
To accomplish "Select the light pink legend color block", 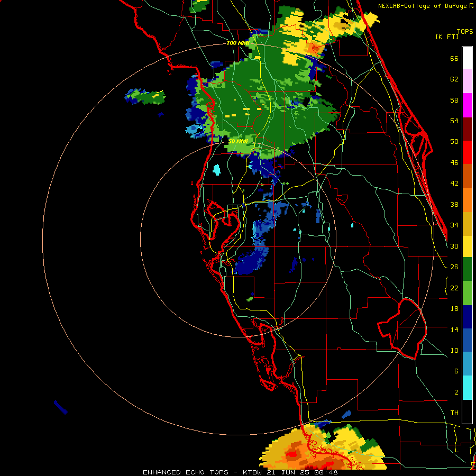I will point(467,81).
